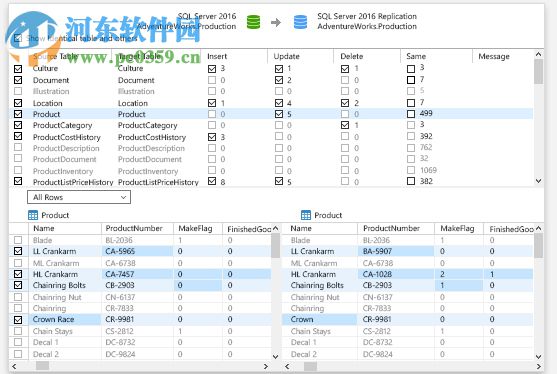557x374 pixels.
Task: Toggle the ProductCategory Delete checkbox
Action: pyautogui.click(x=345, y=125)
